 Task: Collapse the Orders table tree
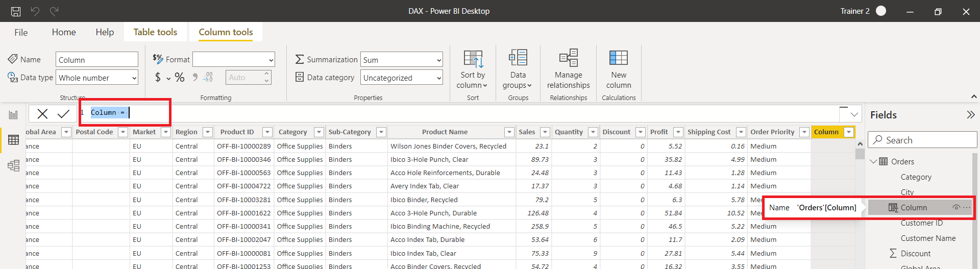873,162
